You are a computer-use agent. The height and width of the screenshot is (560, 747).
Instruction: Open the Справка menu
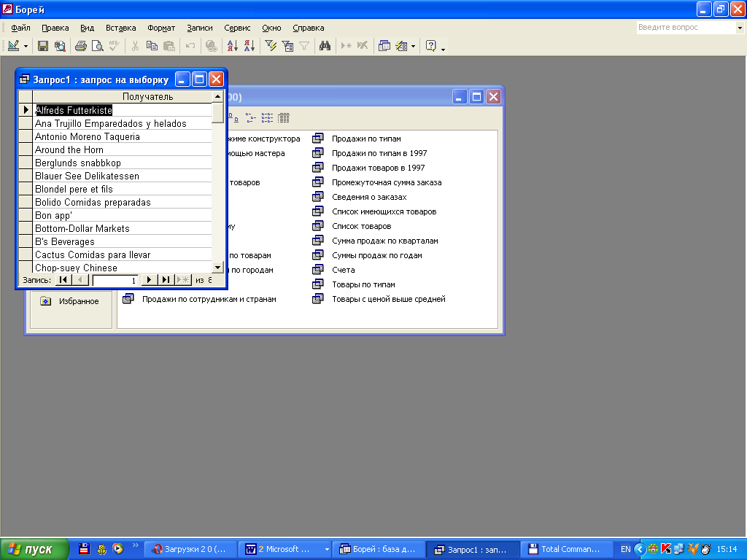[x=309, y=28]
